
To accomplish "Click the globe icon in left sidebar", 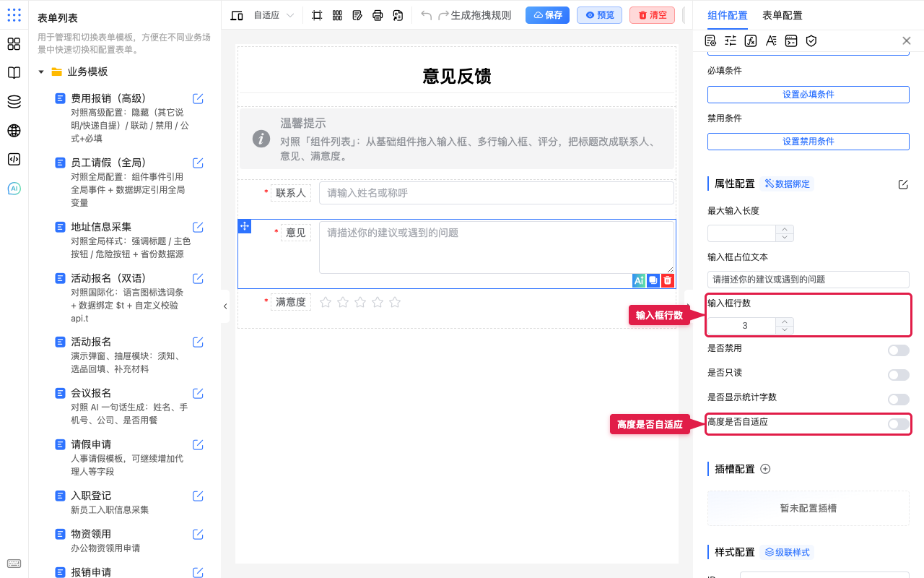I will coord(14,131).
